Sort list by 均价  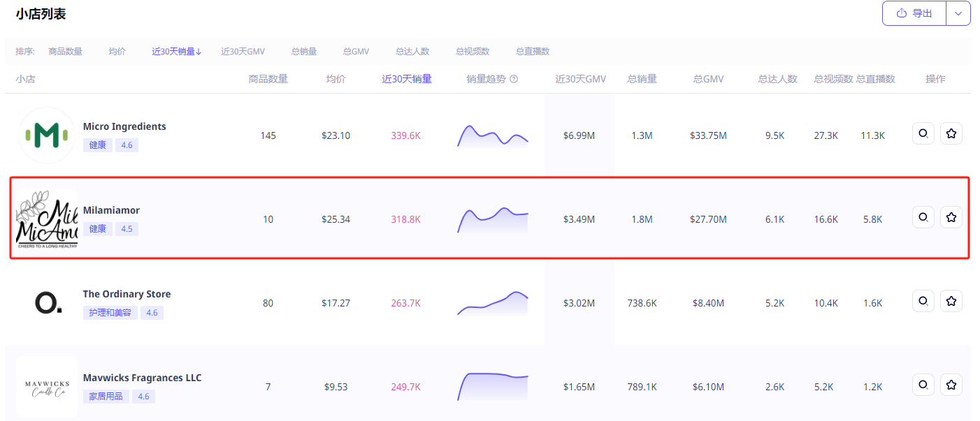[117, 52]
